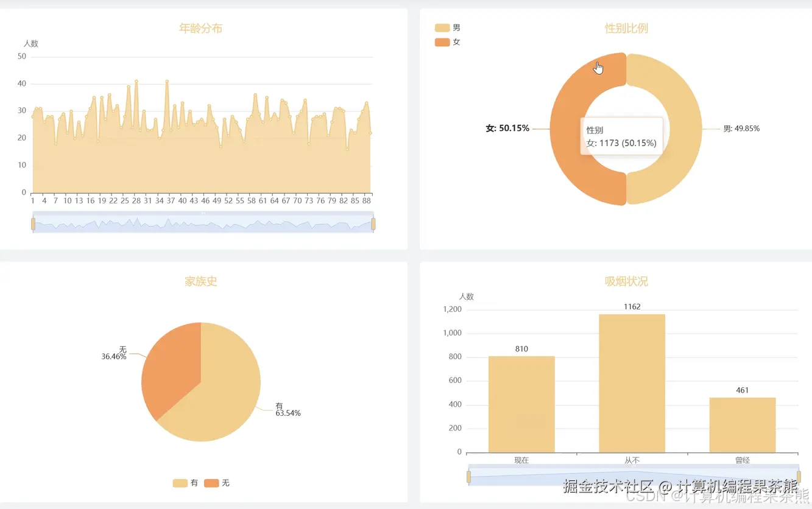Click the right zoom handle under 吸烟状况

pos(799,477)
